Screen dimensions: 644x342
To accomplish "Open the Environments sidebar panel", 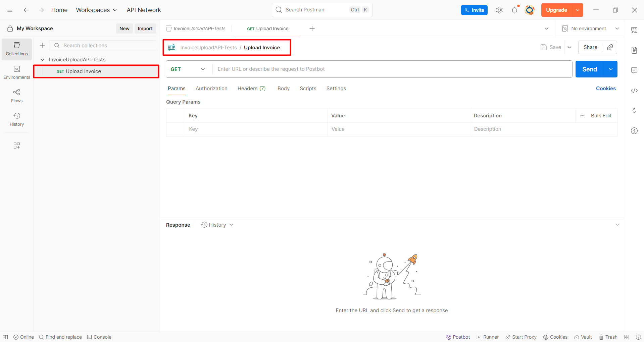I will [x=17, y=72].
